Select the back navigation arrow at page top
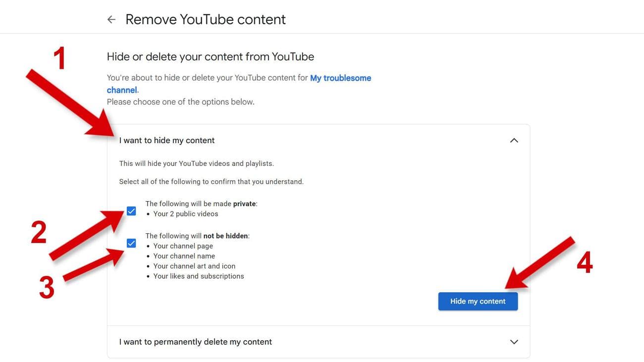644x362 pixels. (x=111, y=19)
